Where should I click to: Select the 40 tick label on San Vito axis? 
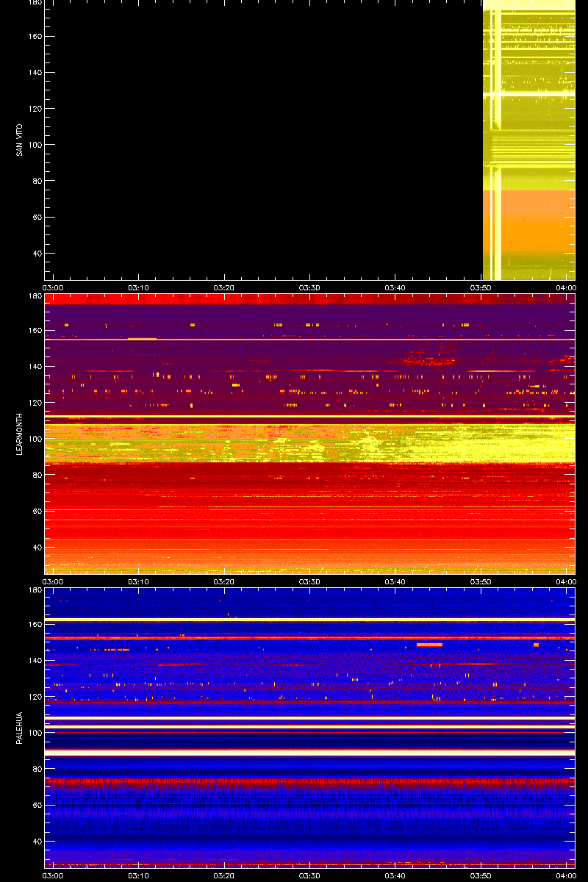tap(37, 254)
